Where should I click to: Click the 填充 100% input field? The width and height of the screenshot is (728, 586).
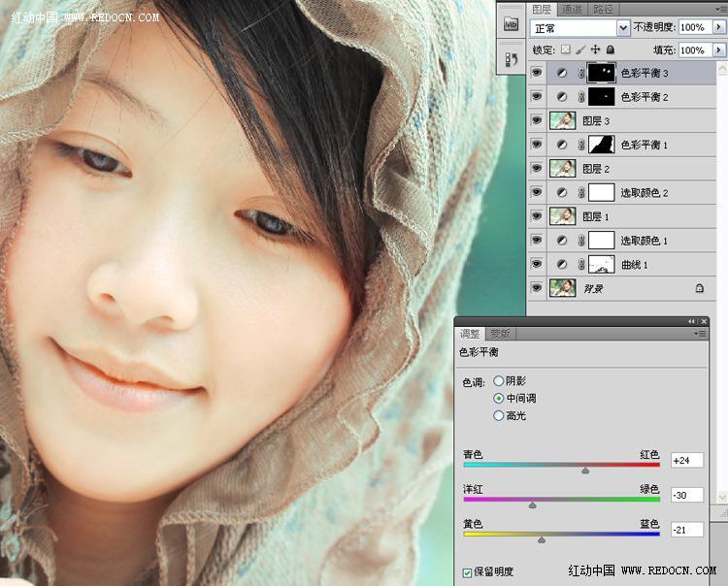coord(696,49)
